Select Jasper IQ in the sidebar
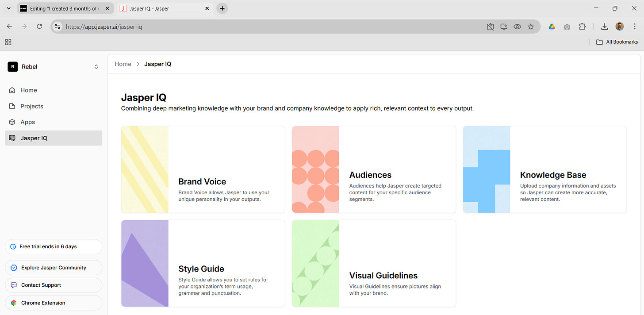The width and height of the screenshot is (644, 315). [x=54, y=138]
